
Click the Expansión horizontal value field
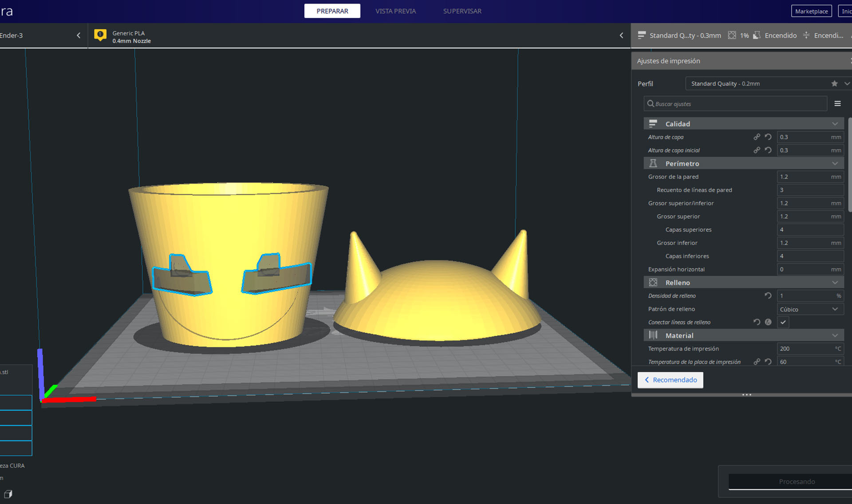point(810,269)
